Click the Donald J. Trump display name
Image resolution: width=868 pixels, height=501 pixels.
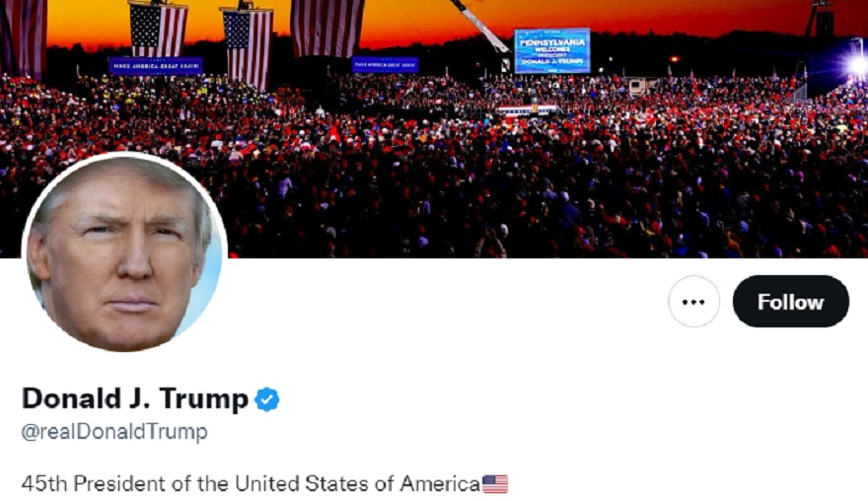click(135, 398)
